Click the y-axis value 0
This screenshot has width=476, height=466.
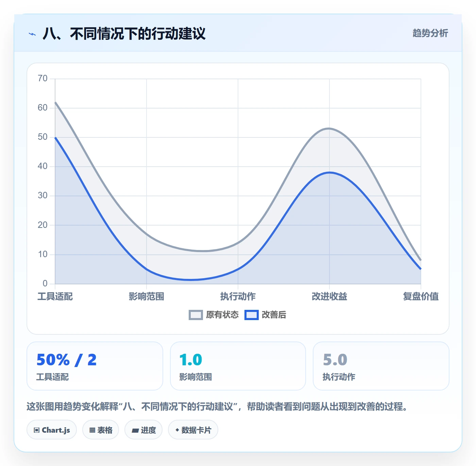tap(45, 284)
